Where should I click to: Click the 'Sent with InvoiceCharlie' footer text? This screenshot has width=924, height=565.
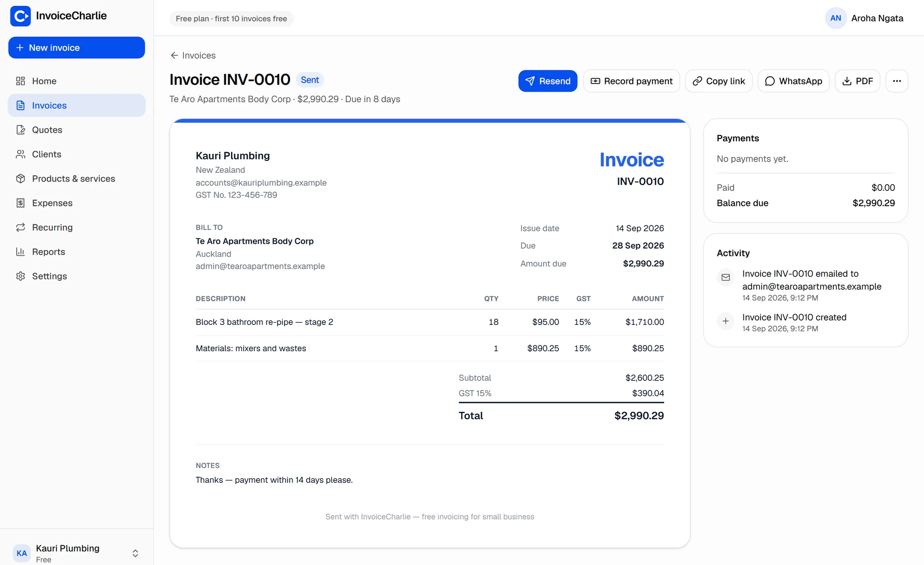[430, 517]
